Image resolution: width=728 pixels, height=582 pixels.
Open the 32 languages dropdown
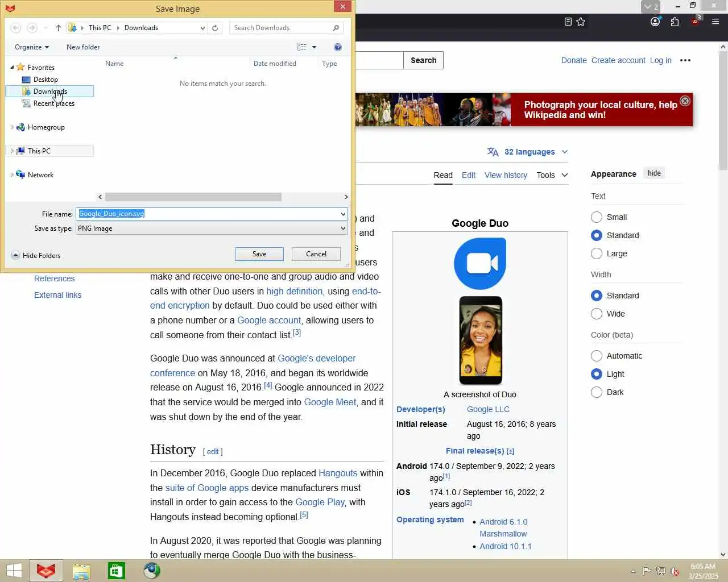(528, 152)
